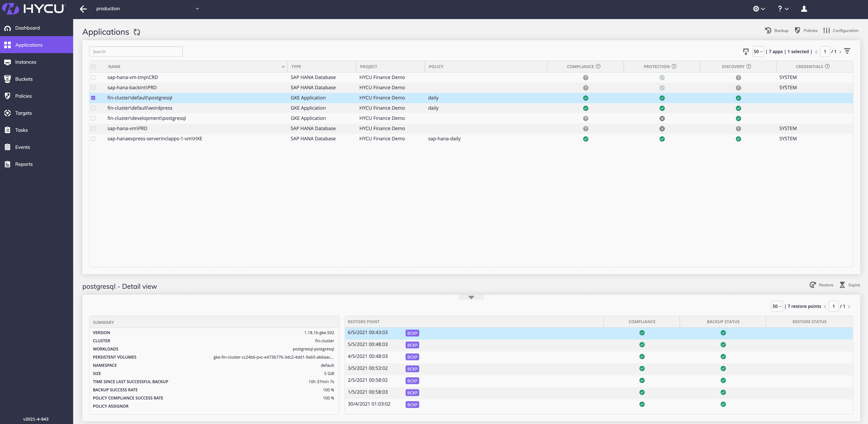
Task: Check fin-cluster\development\postgresql checkbox
Action: point(93,118)
